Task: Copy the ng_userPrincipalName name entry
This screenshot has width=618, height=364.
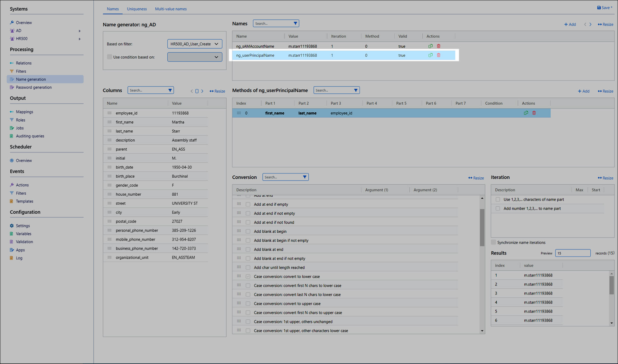Action: tap(430, 55)
